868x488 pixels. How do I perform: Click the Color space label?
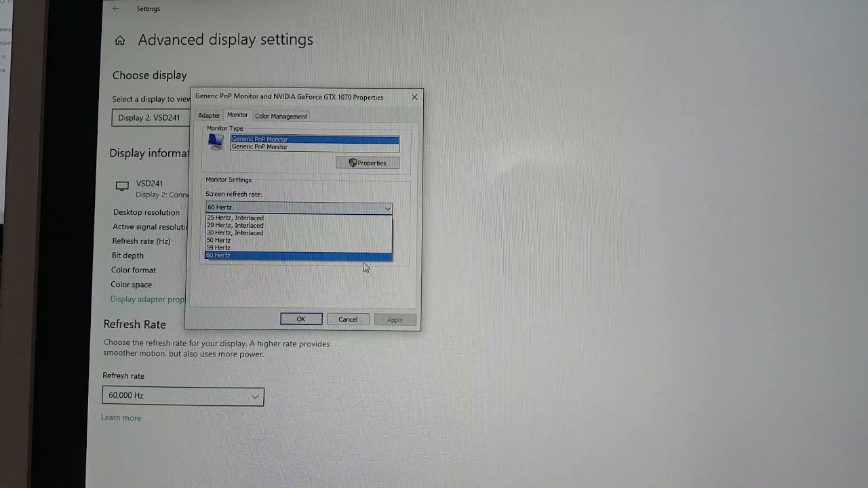132,285
